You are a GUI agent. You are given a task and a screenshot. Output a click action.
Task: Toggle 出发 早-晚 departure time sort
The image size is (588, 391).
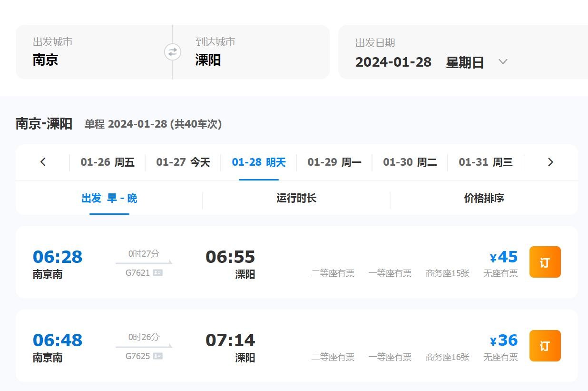[109, 198]
